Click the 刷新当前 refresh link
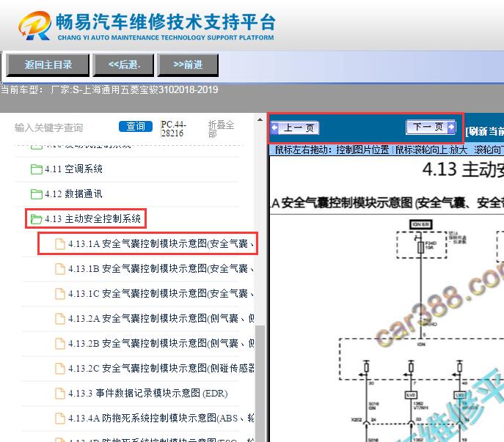Screen dimensions: 504x442 pyautogui.click(x=484, y=131)
